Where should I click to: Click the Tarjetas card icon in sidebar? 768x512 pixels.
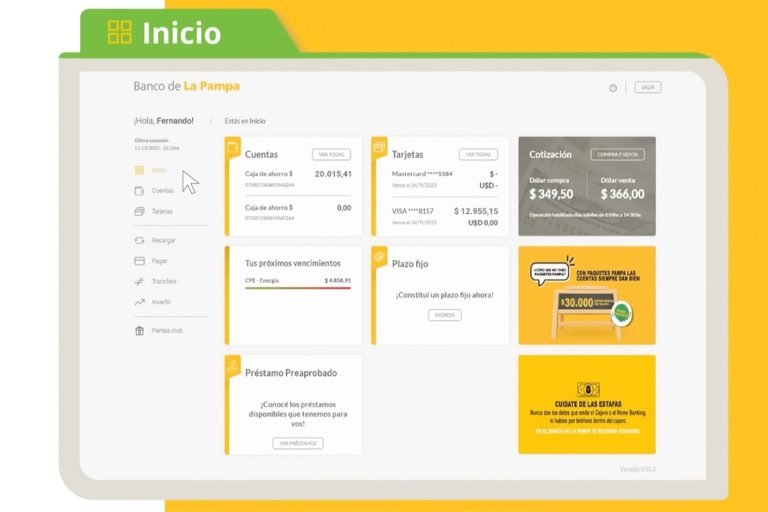click(140, 211)
